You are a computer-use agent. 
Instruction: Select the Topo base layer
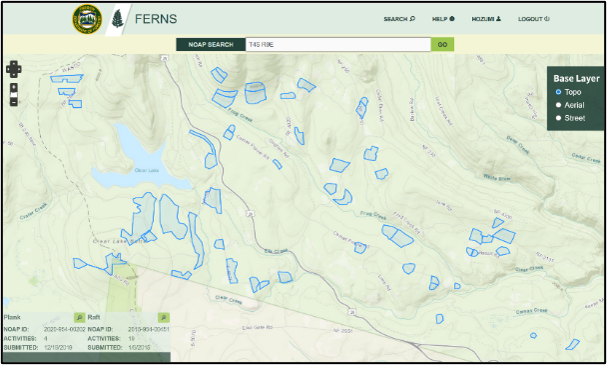tap(558, 92)
